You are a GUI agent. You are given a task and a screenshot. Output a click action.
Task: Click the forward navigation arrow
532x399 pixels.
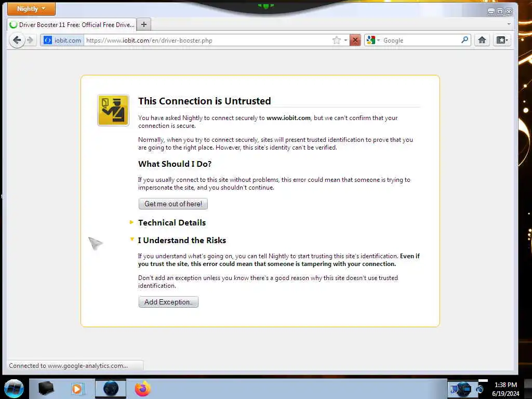point(30,41)
